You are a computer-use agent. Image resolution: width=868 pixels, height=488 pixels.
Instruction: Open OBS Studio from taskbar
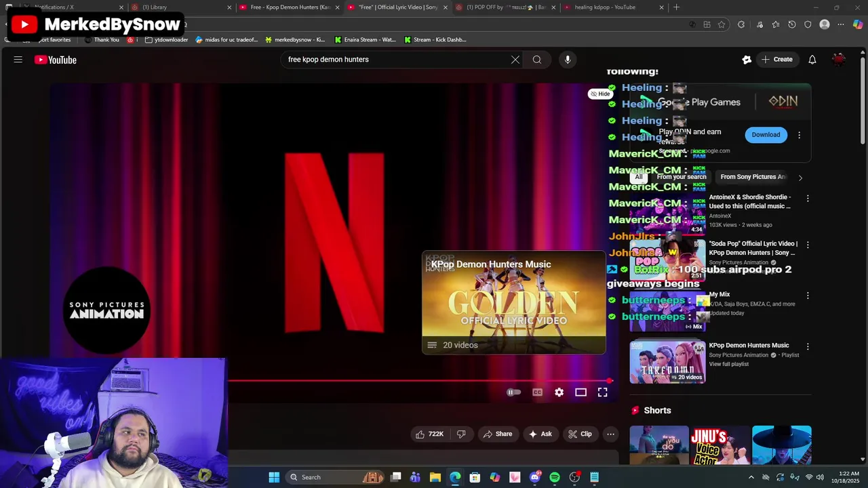(574, 477)
